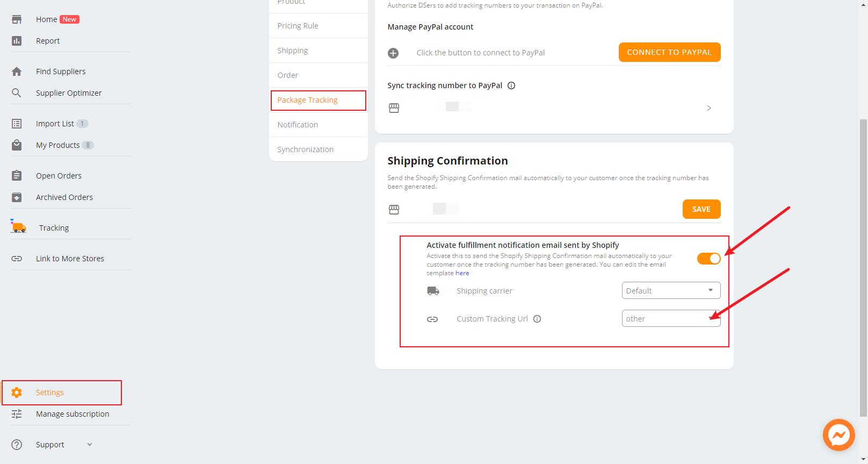
Task: Click info icon next to Custom Tracking Url
Action: (x=537, y=319)
